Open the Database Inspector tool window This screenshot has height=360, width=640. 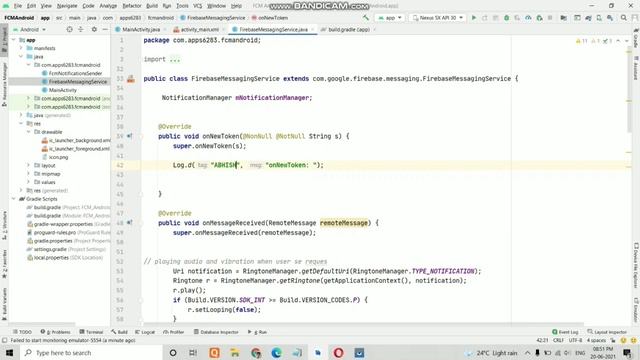(216, 332)
